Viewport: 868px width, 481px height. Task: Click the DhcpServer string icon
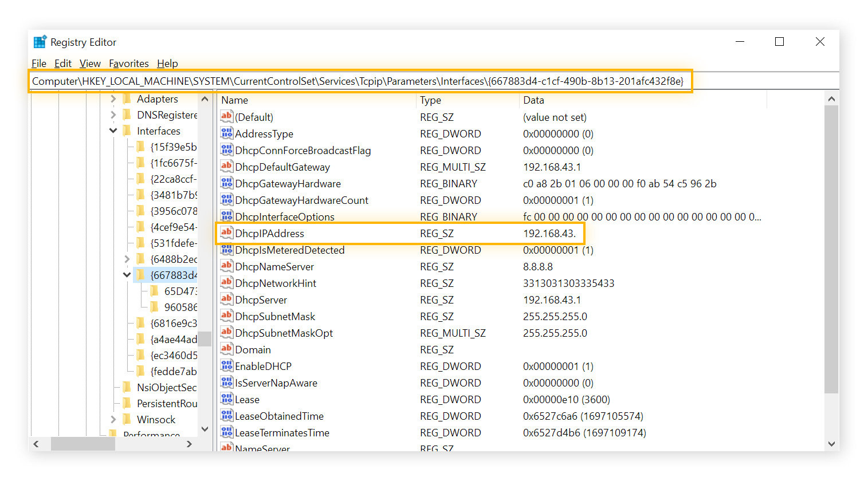tap(227, 299)
